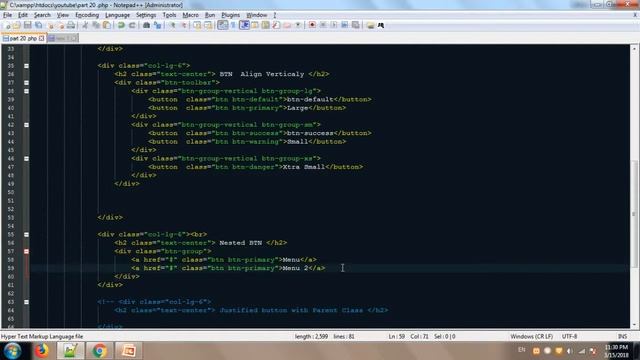
Task: Switch to the part 20 .php tab
Action: tap(23, 38)
